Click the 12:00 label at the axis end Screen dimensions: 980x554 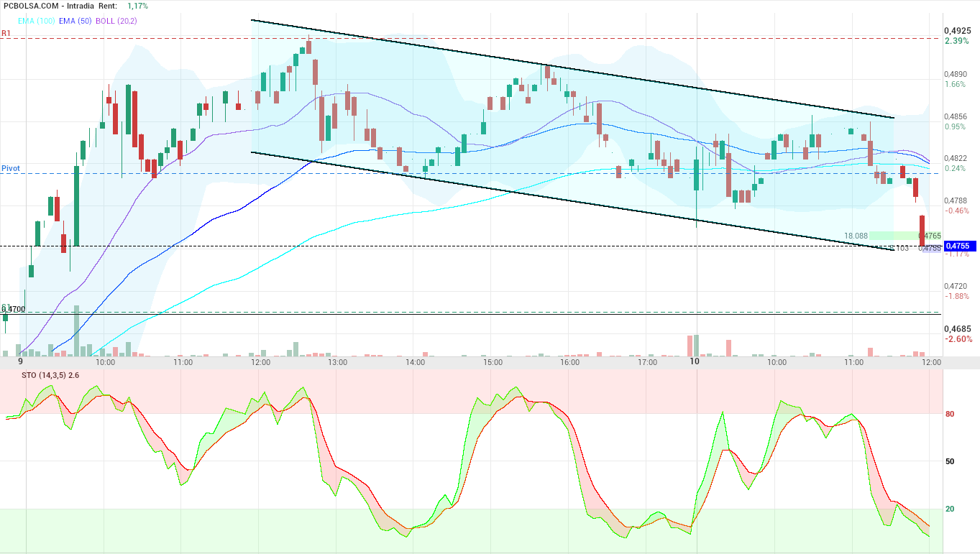[x=931, y=363]
